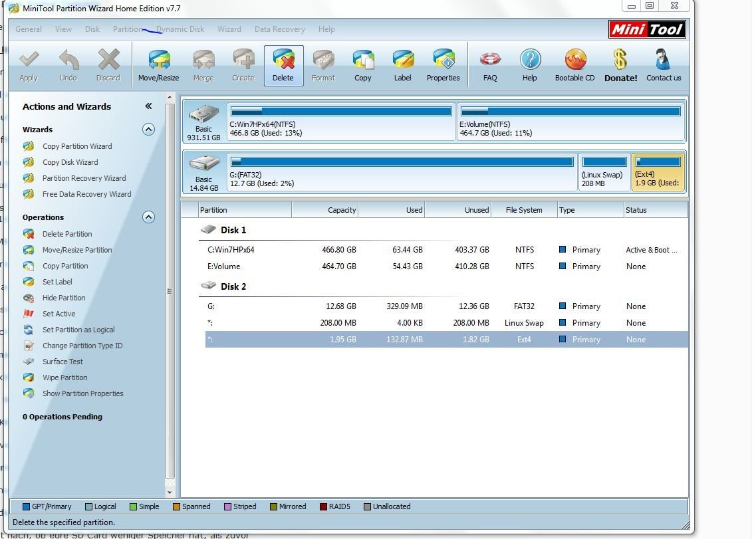756x539 pixels.
Task: Start Free Data Recovery Wizard
Action: click(87, 194)
